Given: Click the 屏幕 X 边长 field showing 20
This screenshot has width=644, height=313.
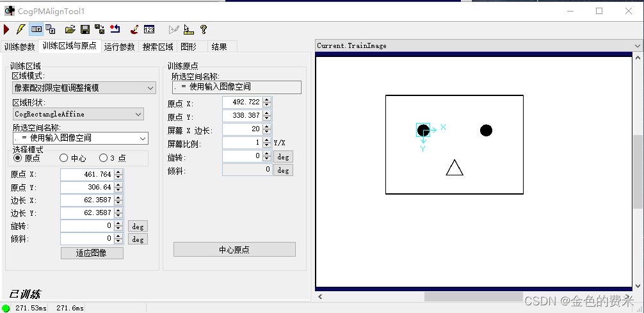Looking at the screenshot, I should coord(243,129).
